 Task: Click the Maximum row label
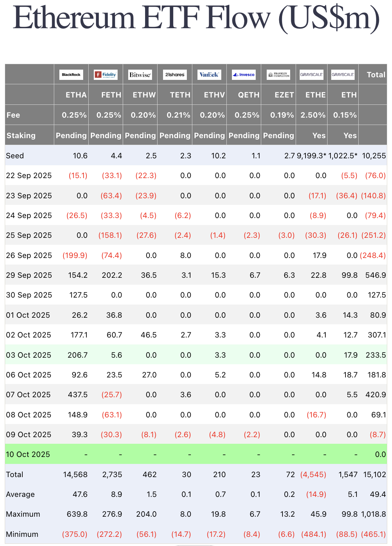(23, 514)
